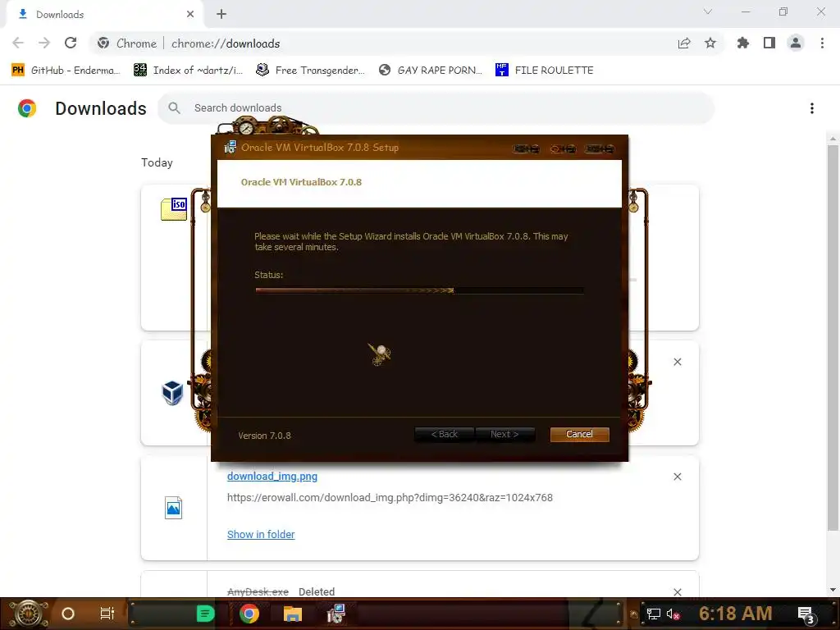This screenshot has width=840, height=630.
Task: Click the browser back arrow
Action: pyautogui.click(x=18, y=43)
